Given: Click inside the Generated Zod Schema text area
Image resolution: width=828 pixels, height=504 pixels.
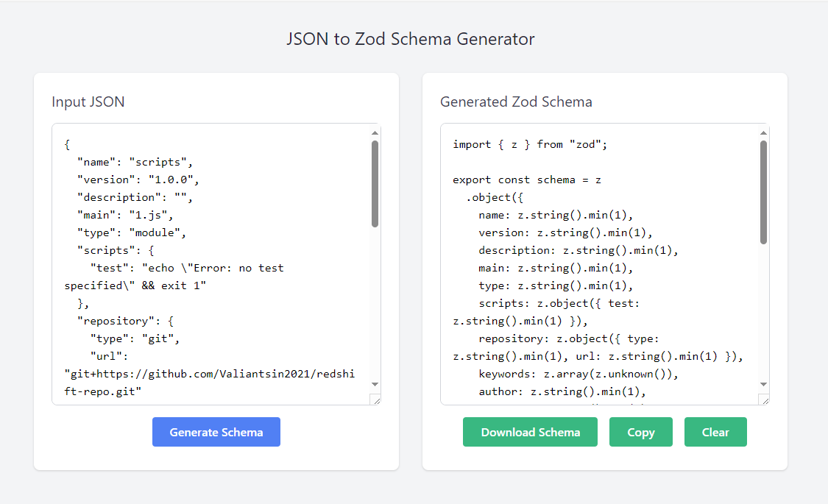Looking at the screenshot, I should 600,264.
